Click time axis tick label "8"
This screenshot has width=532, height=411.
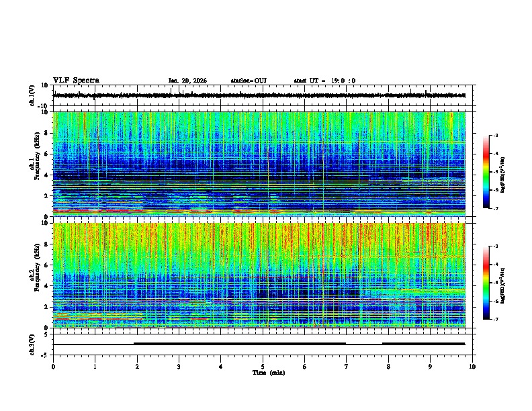pyautogui.click(x=388, y=367)
